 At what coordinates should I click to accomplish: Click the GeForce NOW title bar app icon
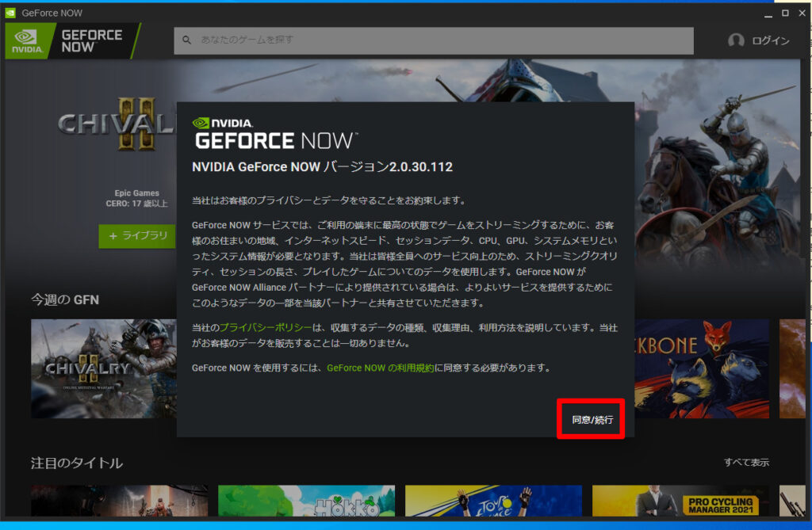(10, 13)
